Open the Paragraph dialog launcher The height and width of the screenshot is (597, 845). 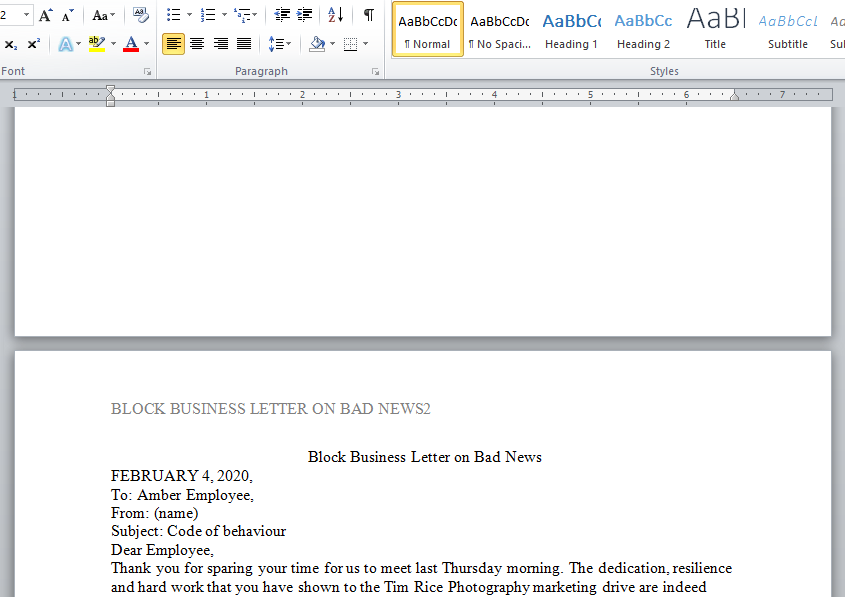(x=376, y=72)
